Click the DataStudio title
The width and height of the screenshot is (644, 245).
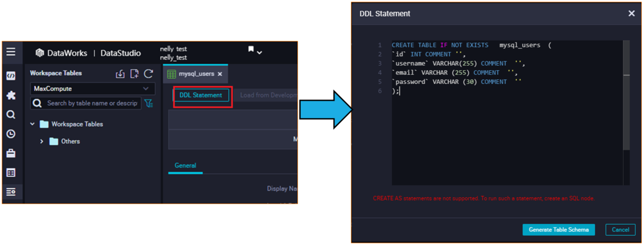tap(121, 53)
